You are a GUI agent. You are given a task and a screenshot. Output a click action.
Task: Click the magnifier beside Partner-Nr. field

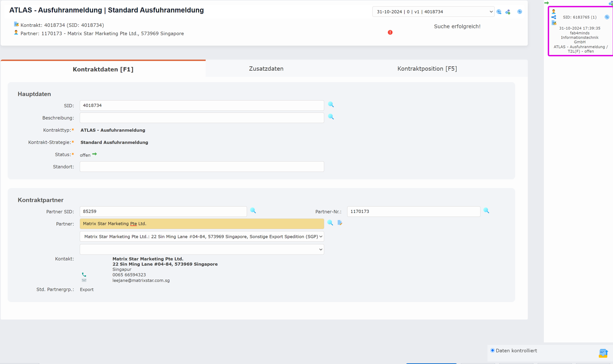(487, 210)
